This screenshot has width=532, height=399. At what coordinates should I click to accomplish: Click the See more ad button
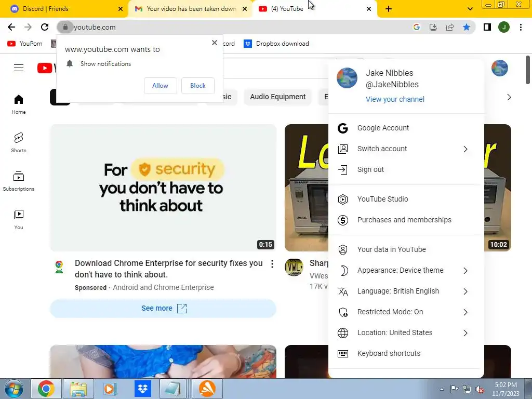pyautogui.click(x=163, y=308)
